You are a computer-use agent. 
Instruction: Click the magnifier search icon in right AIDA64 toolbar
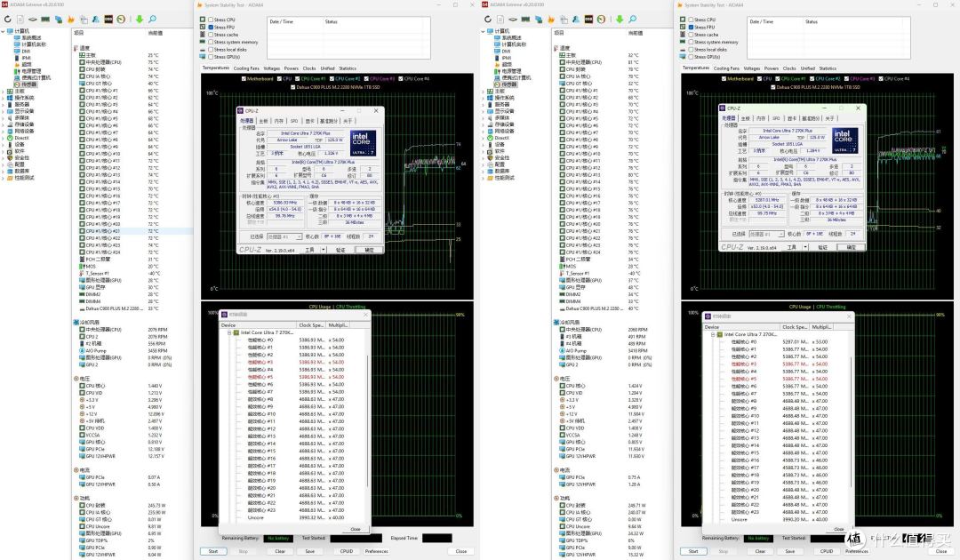click(x=633, y=19)
